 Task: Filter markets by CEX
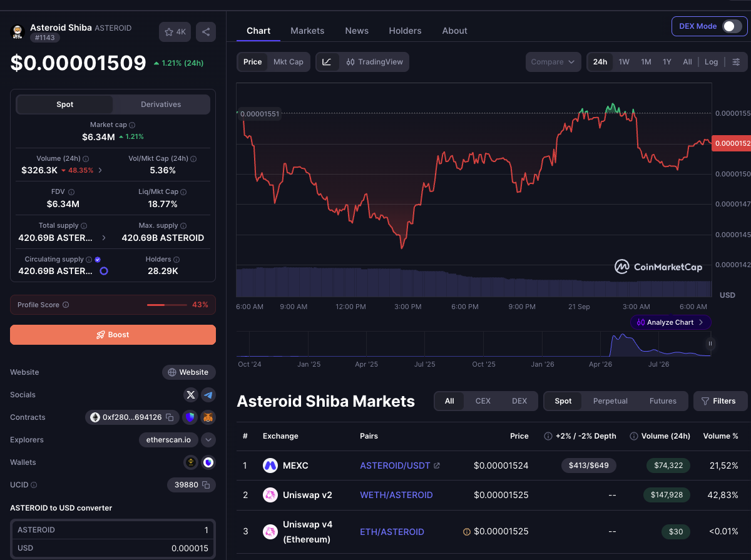(x=483, y=401)
